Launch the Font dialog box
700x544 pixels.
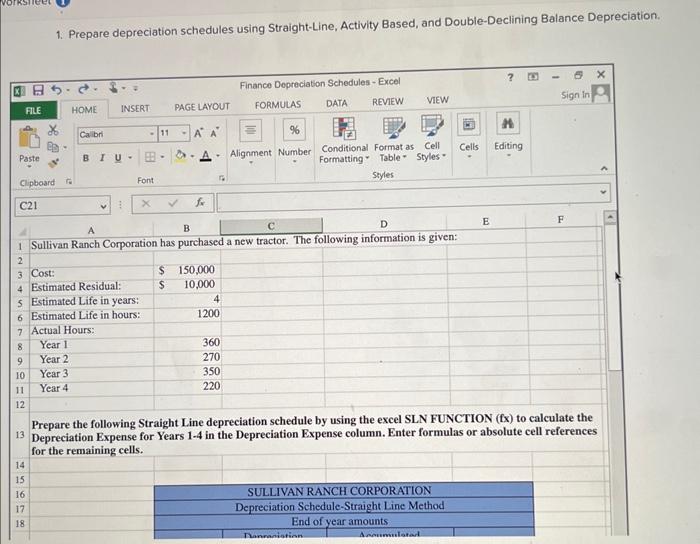point(222,179)
